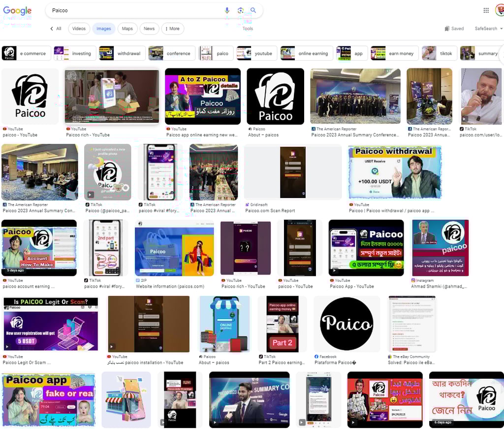Filter by the youtube chip
The height and width of the screenshot is (429, 504).
point(257,53)
